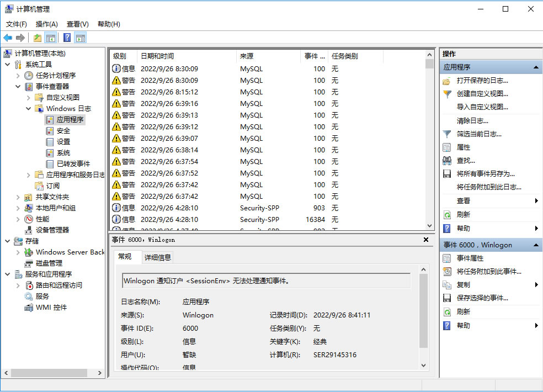
Task: Toggle the Show/Hide Console Tree toolbar icon
Action: pos(51,38)
